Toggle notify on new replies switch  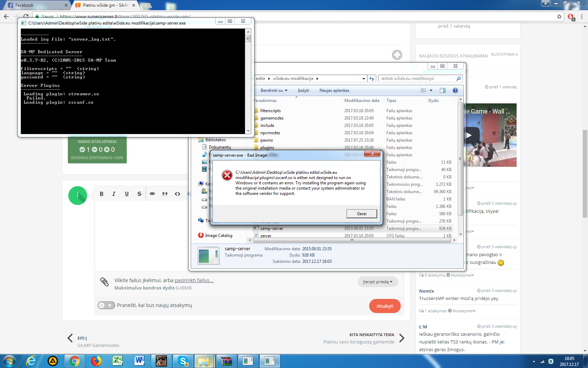(106, 305)
